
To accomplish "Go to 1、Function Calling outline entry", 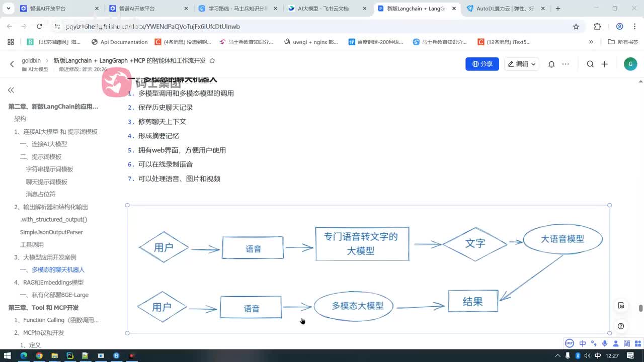I will pos(56,320).
